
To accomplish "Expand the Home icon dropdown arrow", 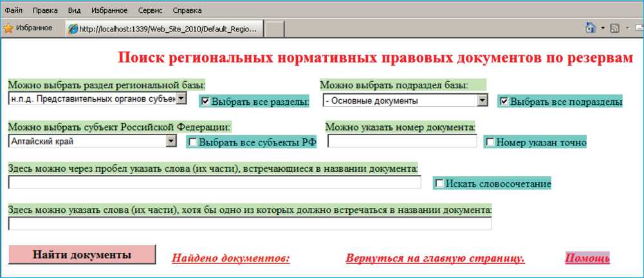I will [603, 28].
